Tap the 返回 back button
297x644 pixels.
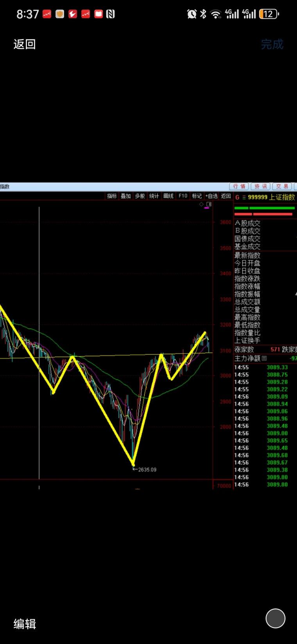[25, 44]
